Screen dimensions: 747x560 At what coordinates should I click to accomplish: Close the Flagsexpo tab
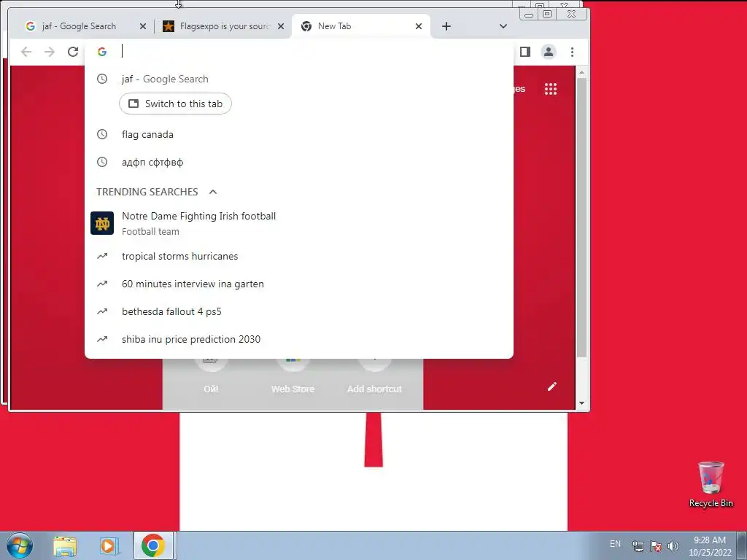point(281,26)
